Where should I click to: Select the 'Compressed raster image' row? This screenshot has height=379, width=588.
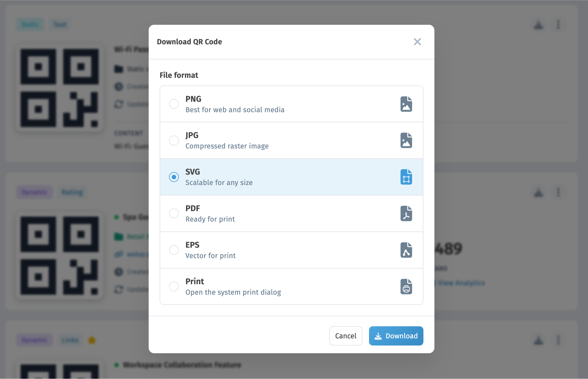[292, 140]
